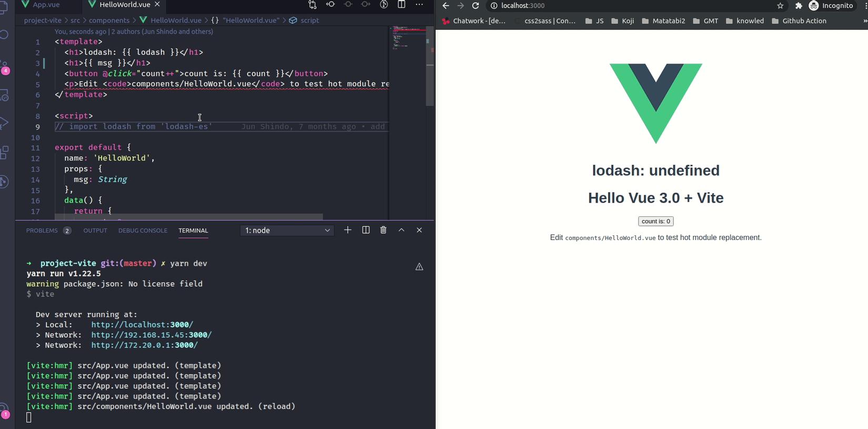This screenshot has height=429, width=868.
Task: Open the Accounts icon with notification badge
Action: [4, 411]
